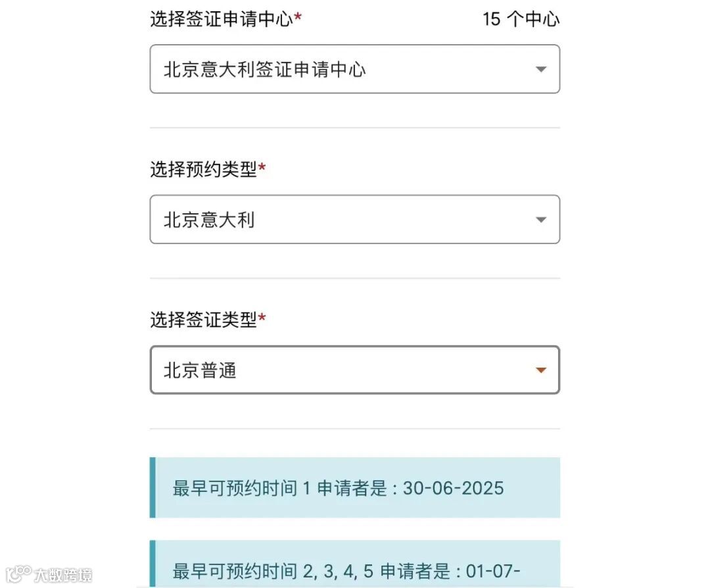
Task: Click the 15 个中心 counter text
Action: tap(521, 19)
